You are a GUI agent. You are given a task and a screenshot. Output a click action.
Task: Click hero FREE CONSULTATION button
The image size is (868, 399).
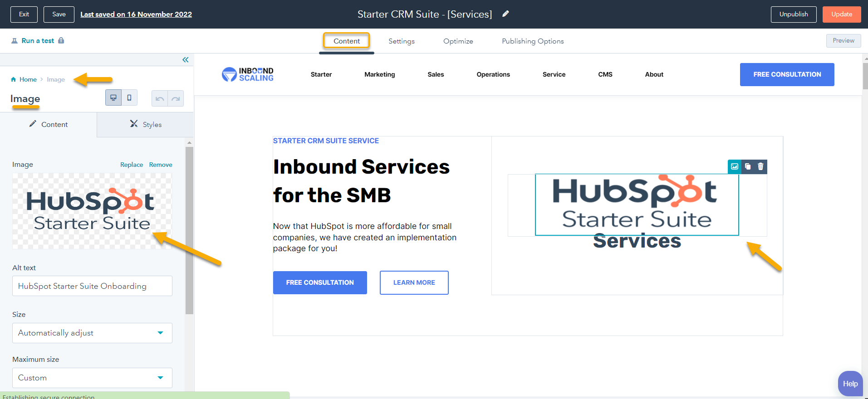click(x=320, y=282)
